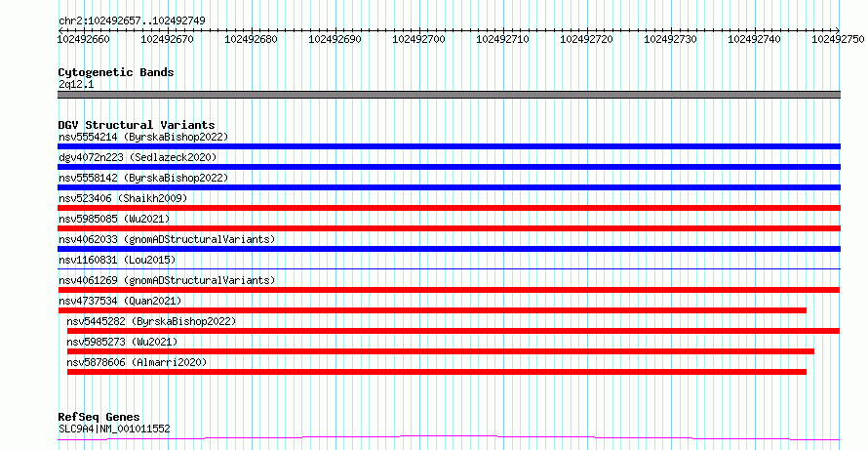Select the dgv4072n223 (Sedlazeck2020) blue bar
The image size is (868, 450).
point(449,167)
